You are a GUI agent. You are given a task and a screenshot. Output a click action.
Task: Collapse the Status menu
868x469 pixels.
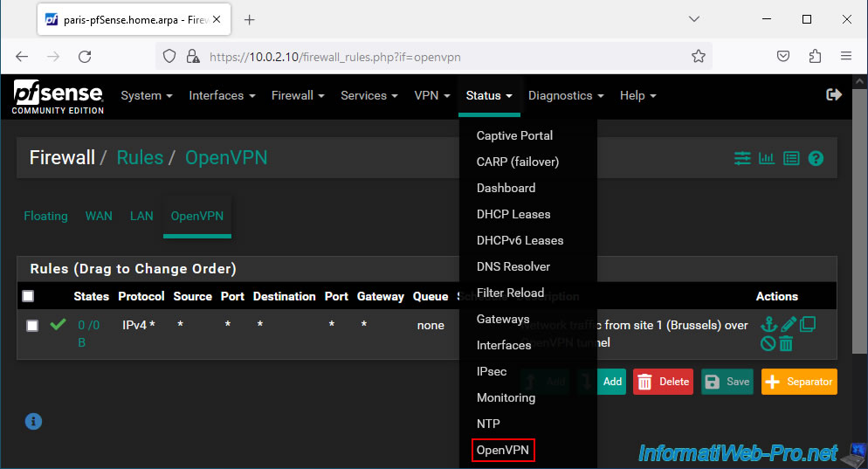[489, 95]
